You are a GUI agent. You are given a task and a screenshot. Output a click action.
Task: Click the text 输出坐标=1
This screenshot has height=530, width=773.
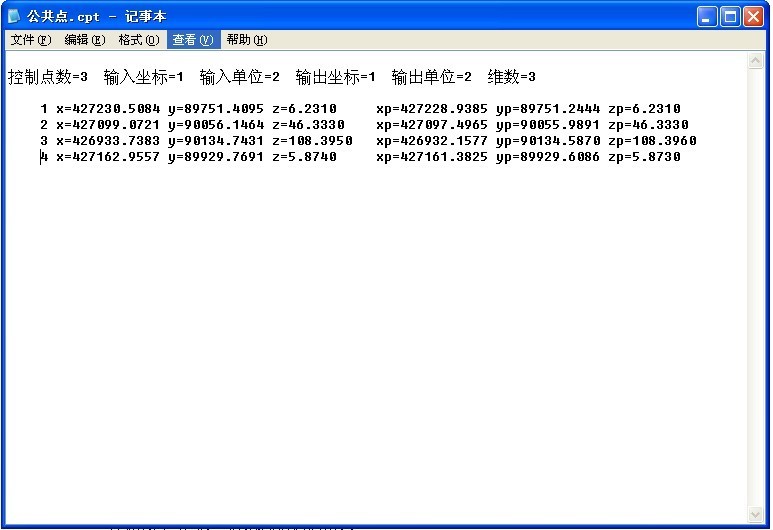point(335,77)
